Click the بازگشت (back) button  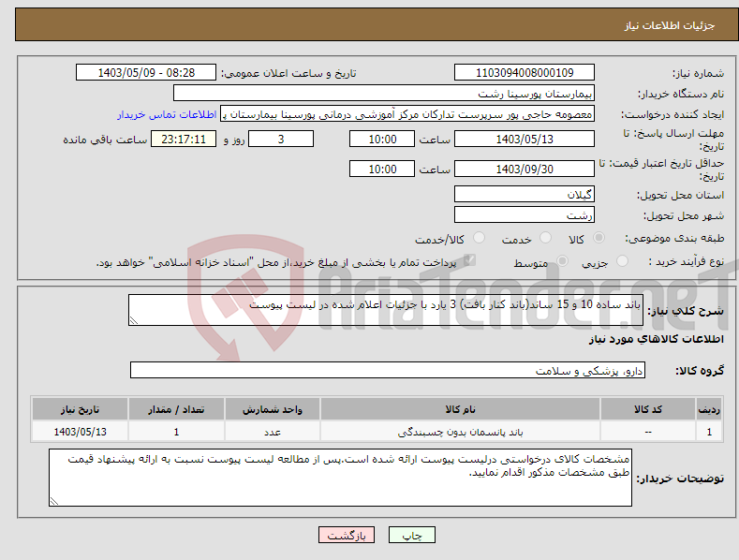[x=347, y=535]
